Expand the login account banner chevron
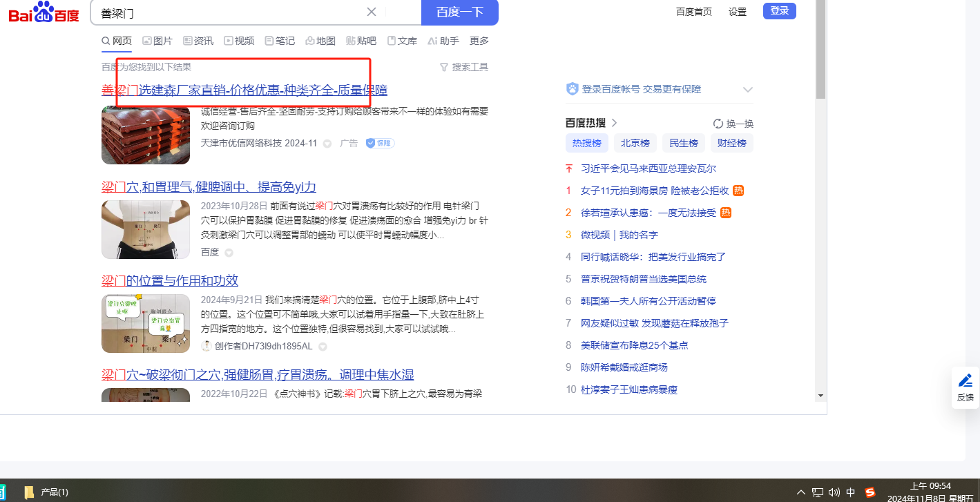The width and height of the screenshot is (980, 502). tap(747, 90)
